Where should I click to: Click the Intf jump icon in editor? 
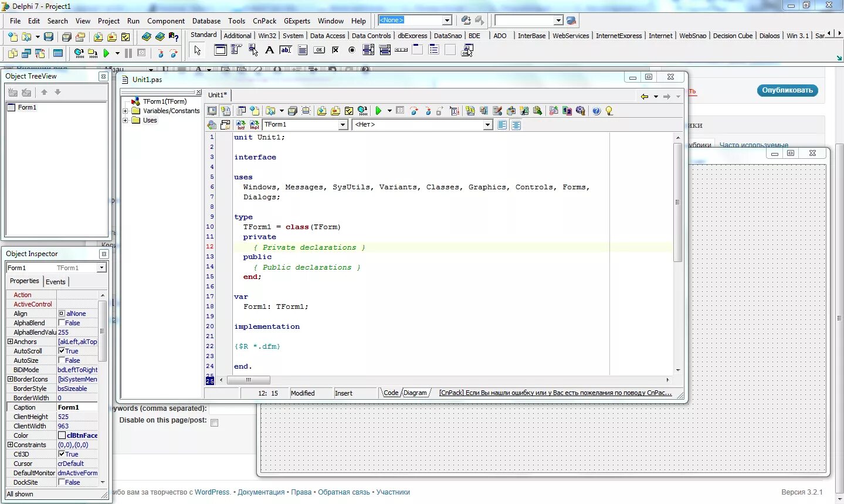[x=241, y=125]
